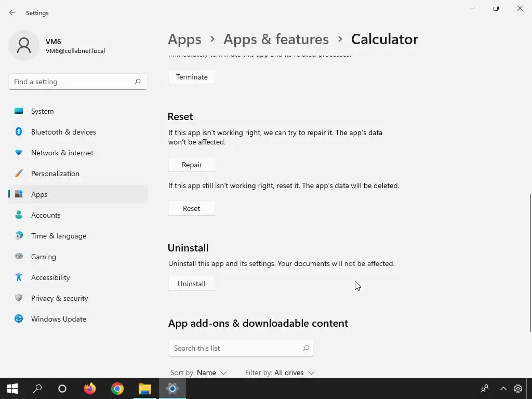Click the Calculator breadcrumb title
The image size is (532, 399).
tap(384, 39)
